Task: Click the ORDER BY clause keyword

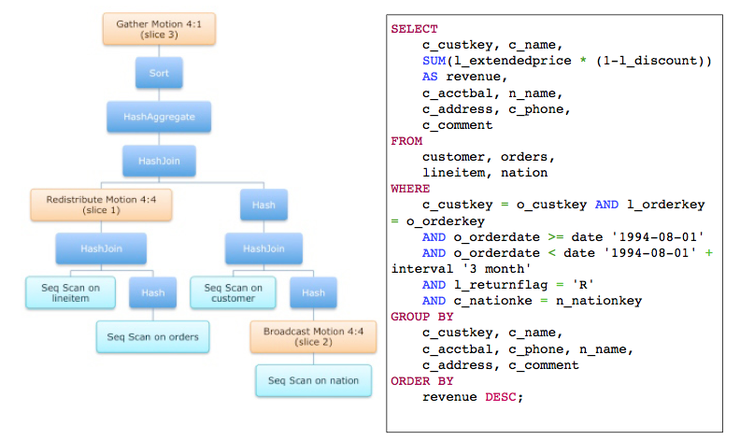Action: click(422, 381)
